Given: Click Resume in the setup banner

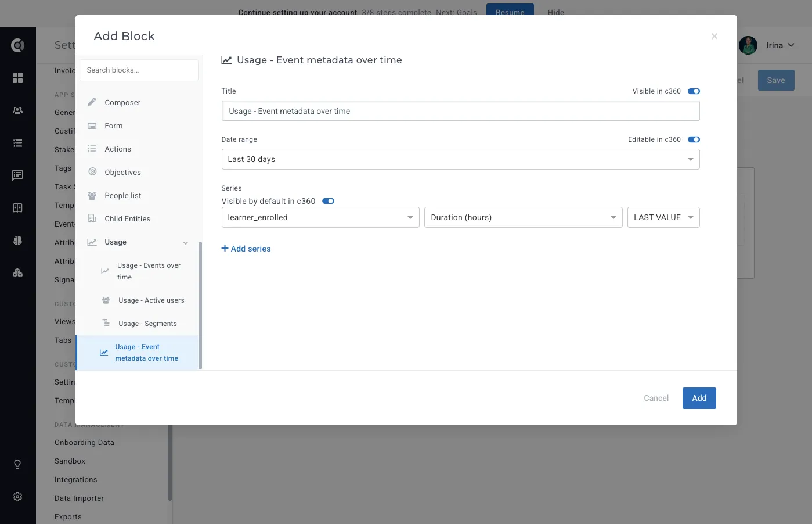Looking at the screenshot, I should 510,10.
